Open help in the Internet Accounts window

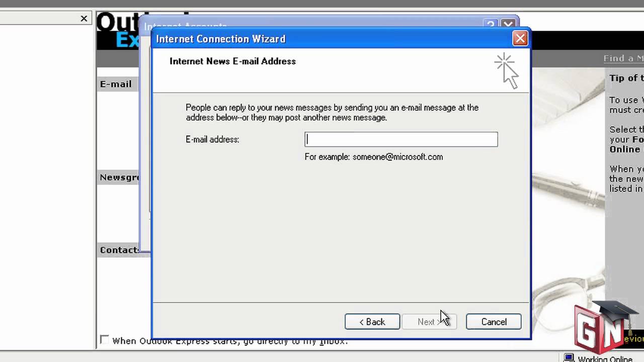tap(491, 25)
